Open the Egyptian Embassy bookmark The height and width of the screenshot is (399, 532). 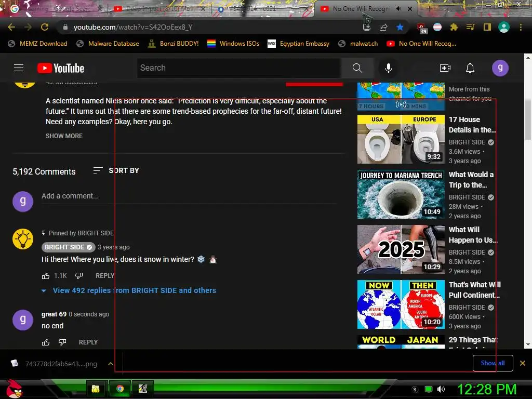pos(299,44)
